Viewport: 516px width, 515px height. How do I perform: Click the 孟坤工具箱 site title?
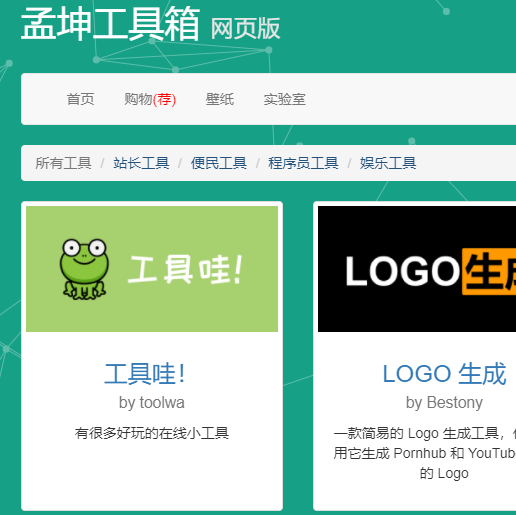[110, 24]
